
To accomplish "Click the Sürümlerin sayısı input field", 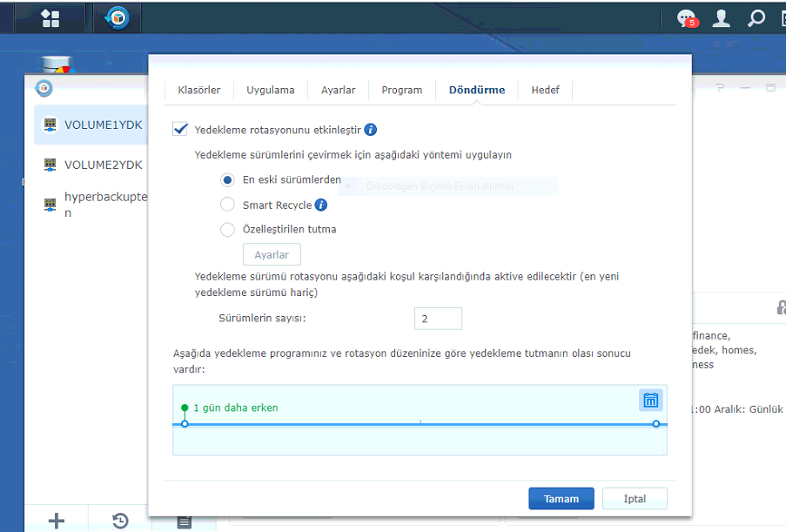I will tap(438, 319).
